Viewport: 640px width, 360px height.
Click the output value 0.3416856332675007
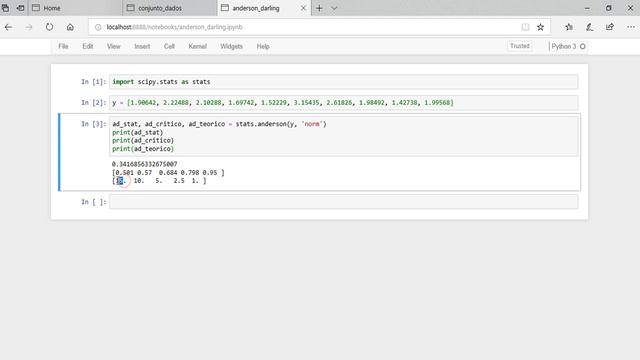pyautogui.click(x=144, y=164)
